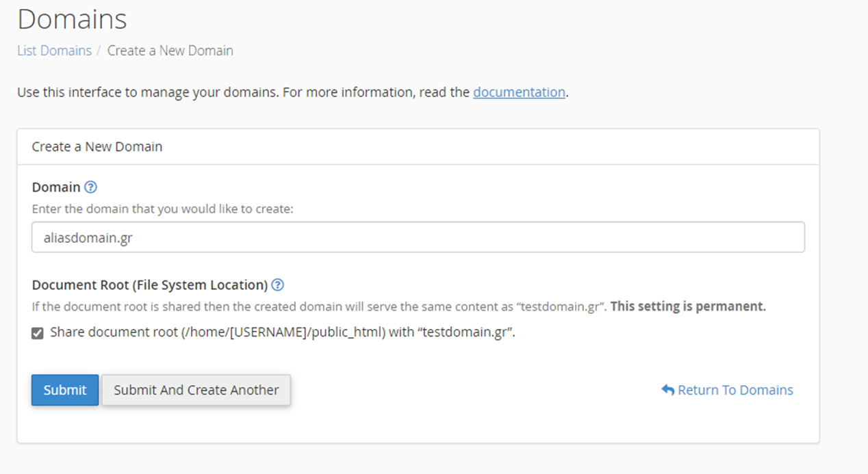Click the Domains page heading

(72, 19)
